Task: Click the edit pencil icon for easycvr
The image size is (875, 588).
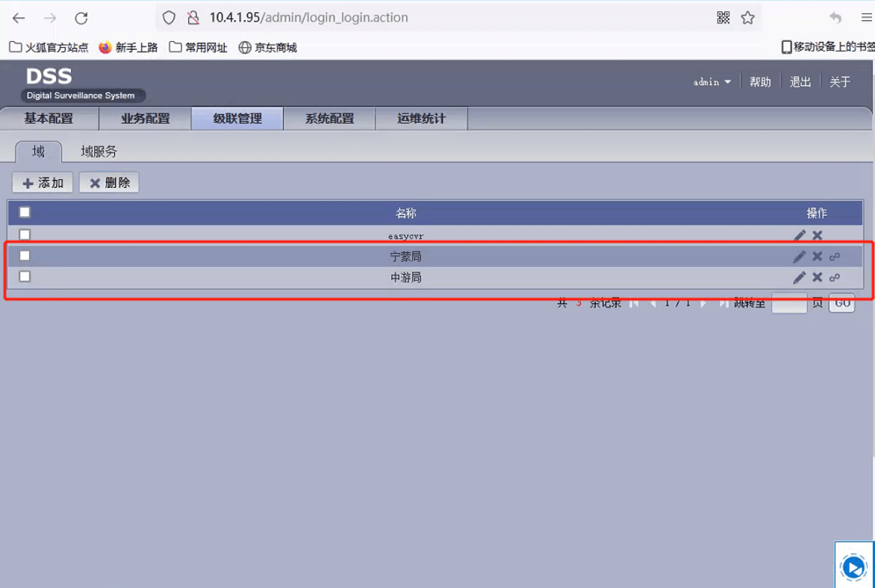Action: point(800,235)
